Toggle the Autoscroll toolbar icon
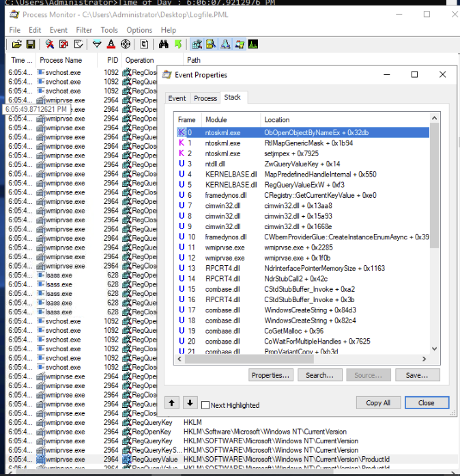 [x=63, y=44]
